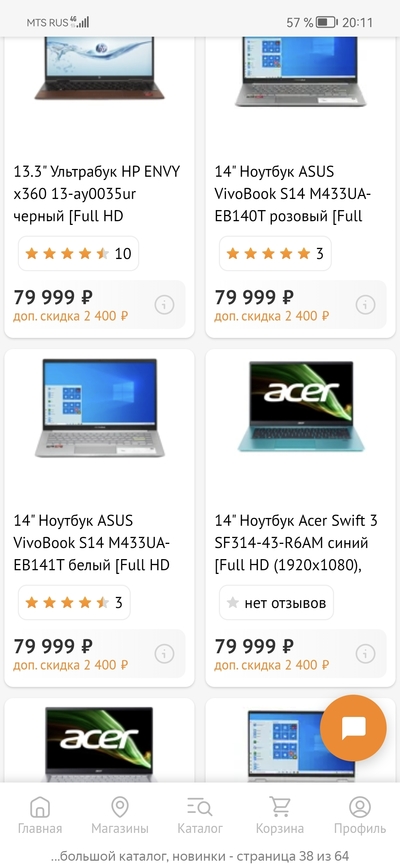
Task: Tap info icon on Acer Swift 3 price
Action: (x=366, y=654)
